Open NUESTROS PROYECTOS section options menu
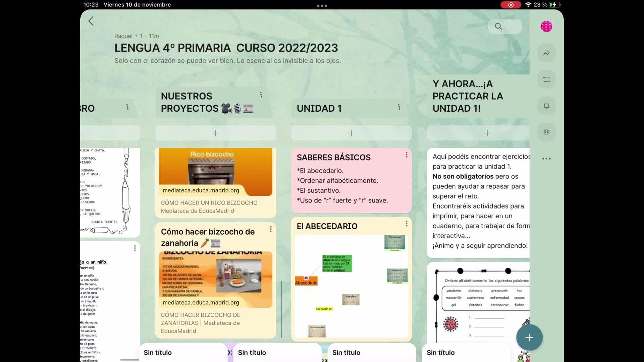This screenshot has height=362, width=644. coord(261,95)
